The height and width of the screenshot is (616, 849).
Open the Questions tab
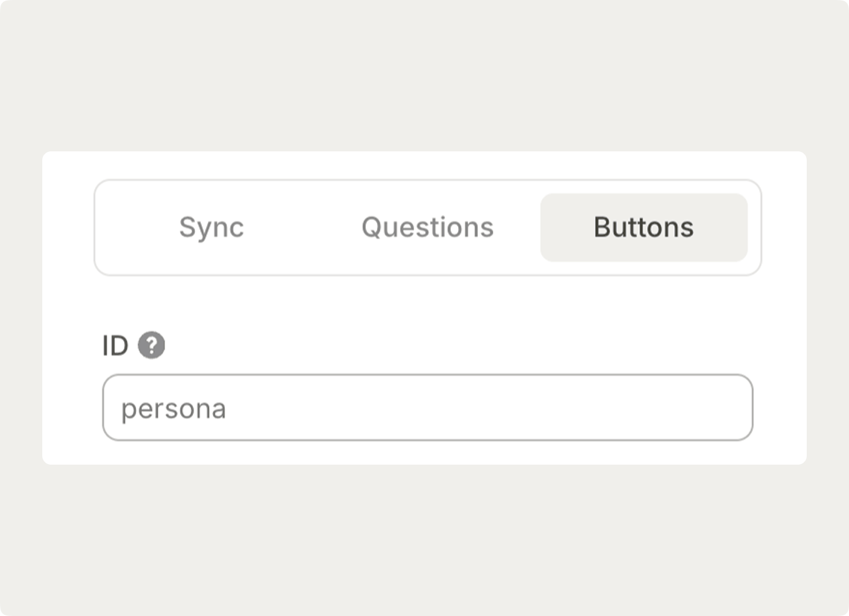[x=427, y=227]
